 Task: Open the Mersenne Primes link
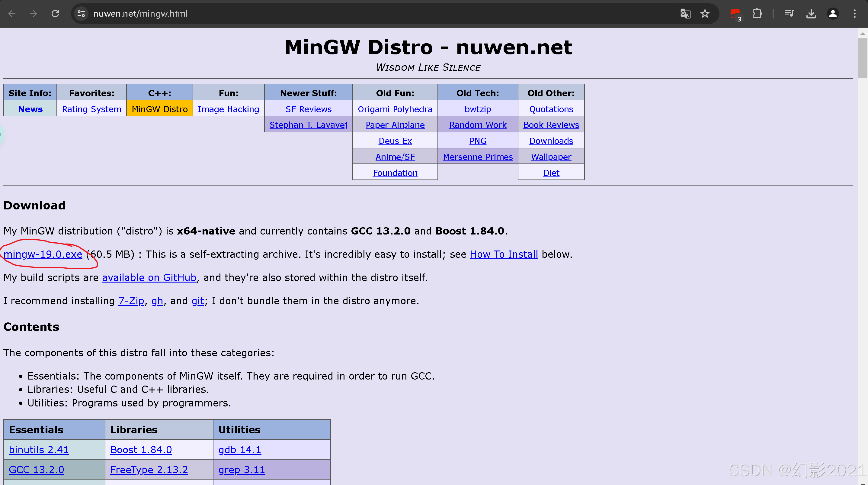pyautogui.click(x=478, y=157)
